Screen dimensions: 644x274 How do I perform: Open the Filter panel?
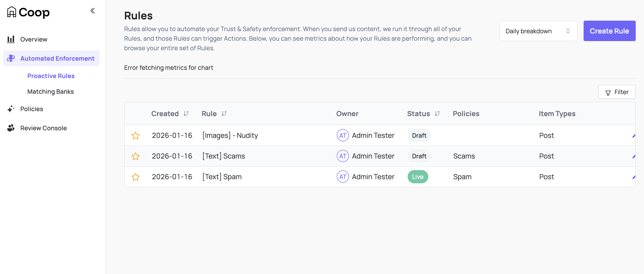click(x=617, y=92)
